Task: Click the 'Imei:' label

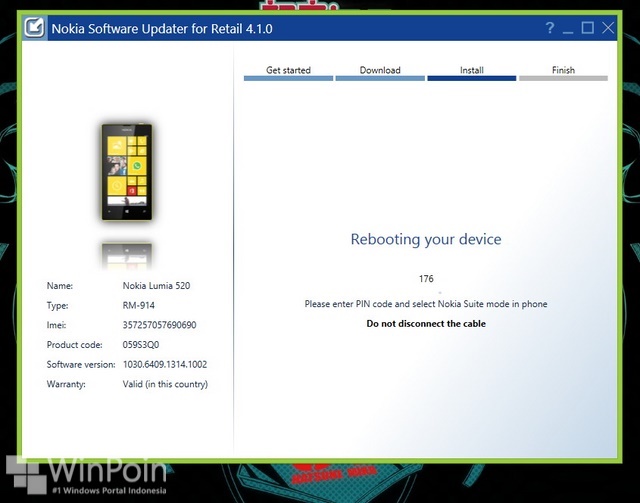Action: [x=56, y=325]
